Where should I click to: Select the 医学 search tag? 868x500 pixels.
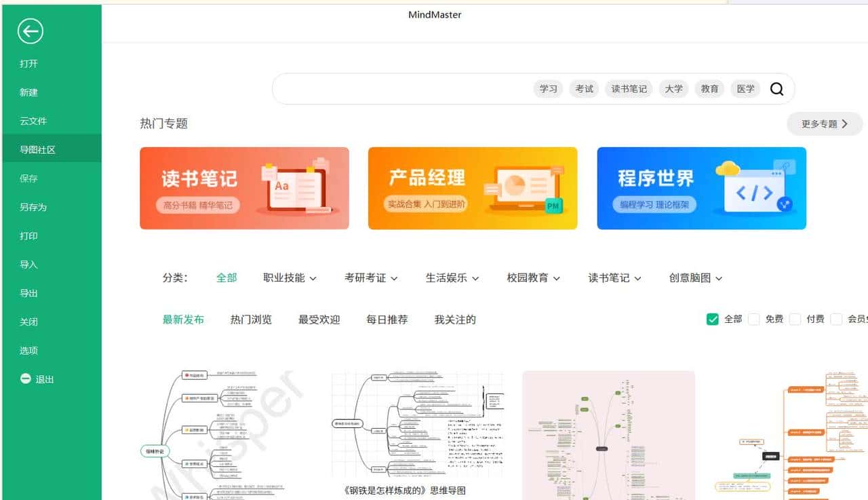pyautogui.click(x=745, y=88)
